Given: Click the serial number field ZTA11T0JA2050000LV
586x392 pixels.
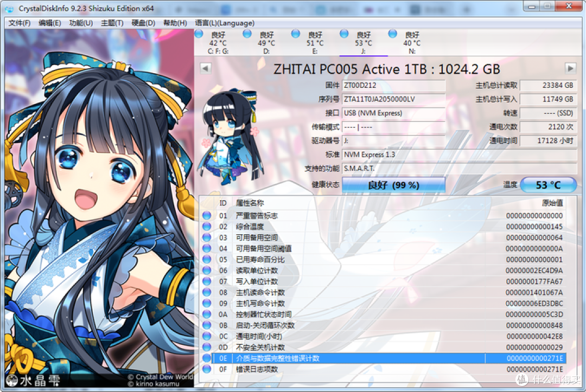Looking at the screenshot, I should point(394,99).
